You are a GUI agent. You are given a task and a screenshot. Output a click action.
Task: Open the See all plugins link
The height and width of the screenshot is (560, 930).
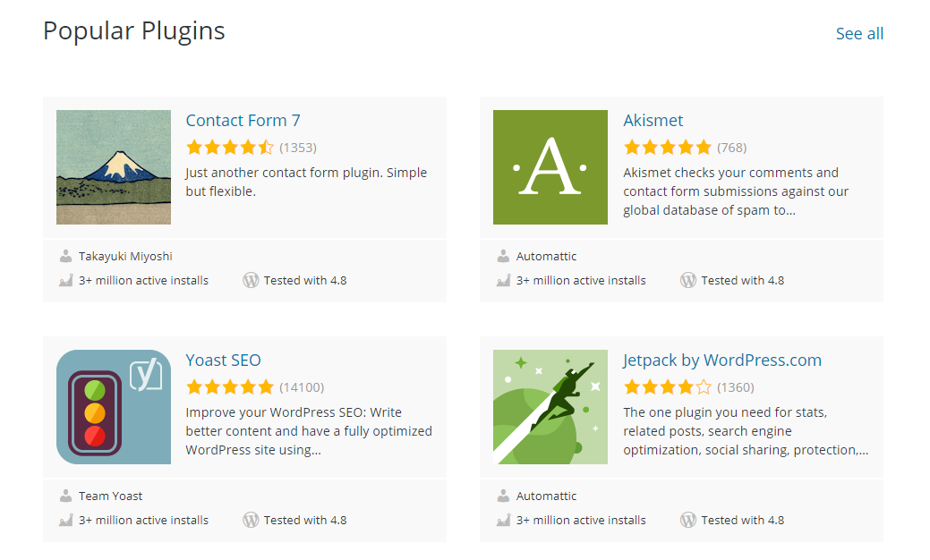859,34
